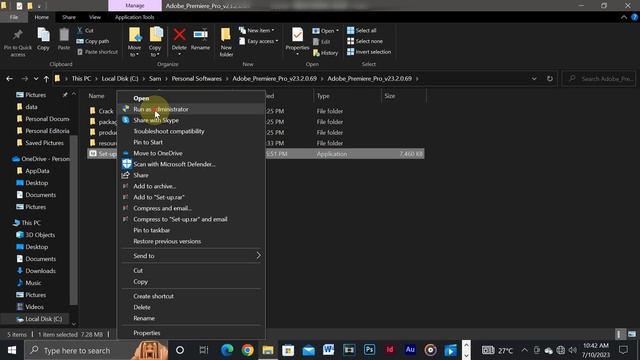Click the taskbar search box
Image resolution: width=640 pixels, height=360 pixels.
[x=96, y=350]
